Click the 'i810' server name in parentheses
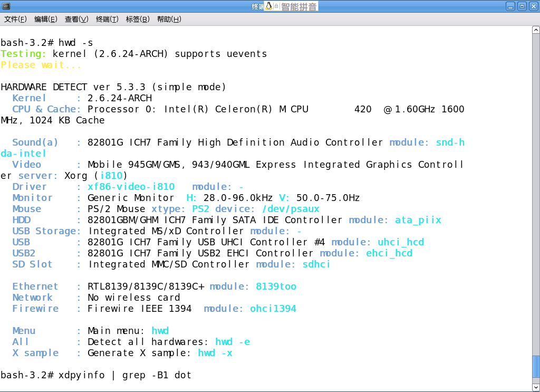Screen dimensions: 540x392 pos(111,175)
